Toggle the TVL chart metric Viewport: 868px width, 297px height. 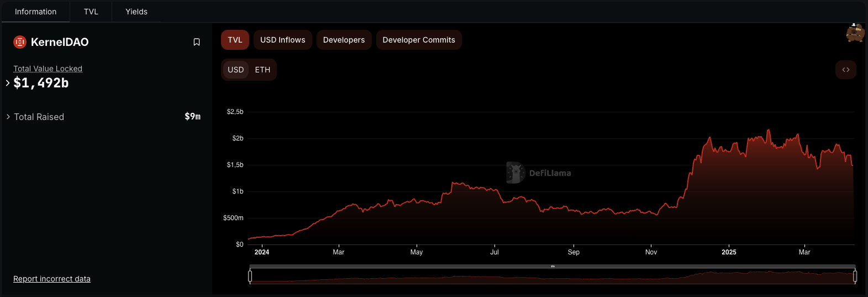coord(235,40)
